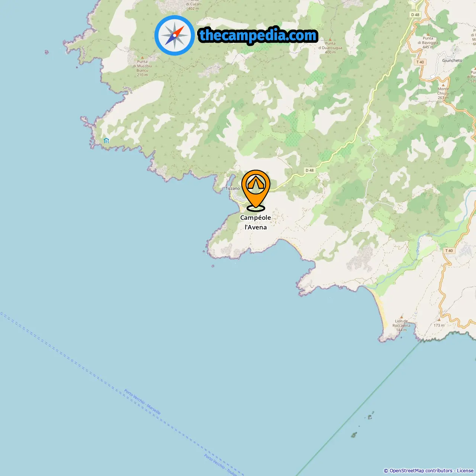Click Porto Vecchio - Marseille ferry route label
This screenshot has width=476, height=476.
(142, 402)
